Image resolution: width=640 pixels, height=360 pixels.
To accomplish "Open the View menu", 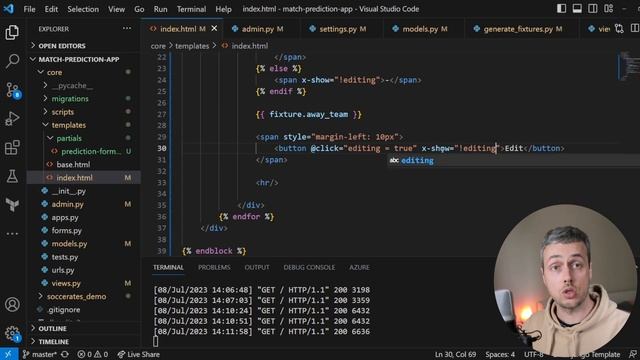I will [116, 9].
